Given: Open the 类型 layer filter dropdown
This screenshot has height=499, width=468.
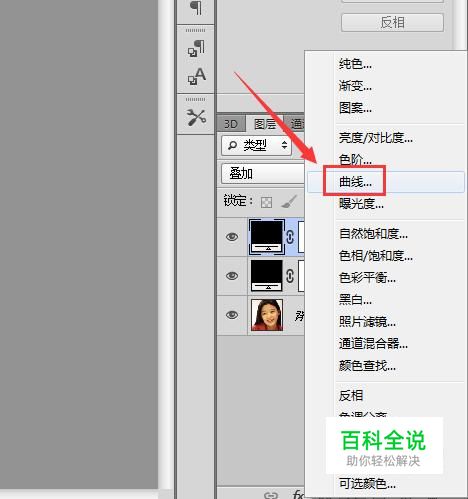Looking at the screenshot, I should [256, 145].
